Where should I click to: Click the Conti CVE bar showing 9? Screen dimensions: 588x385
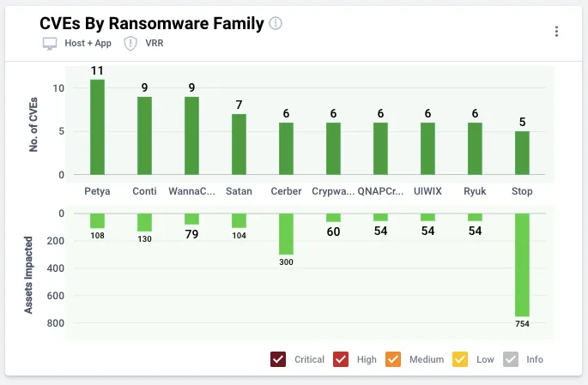(x=145, y=135)
